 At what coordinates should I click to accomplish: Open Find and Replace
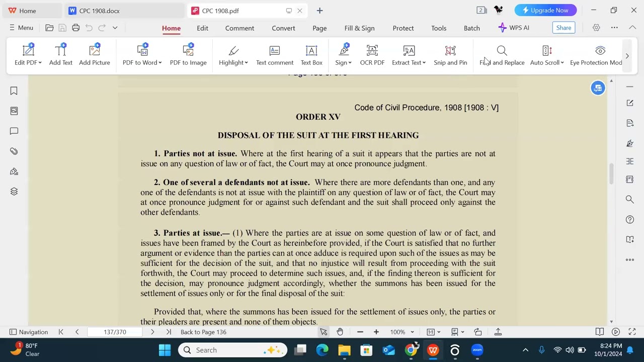click(x=502, y=55)
